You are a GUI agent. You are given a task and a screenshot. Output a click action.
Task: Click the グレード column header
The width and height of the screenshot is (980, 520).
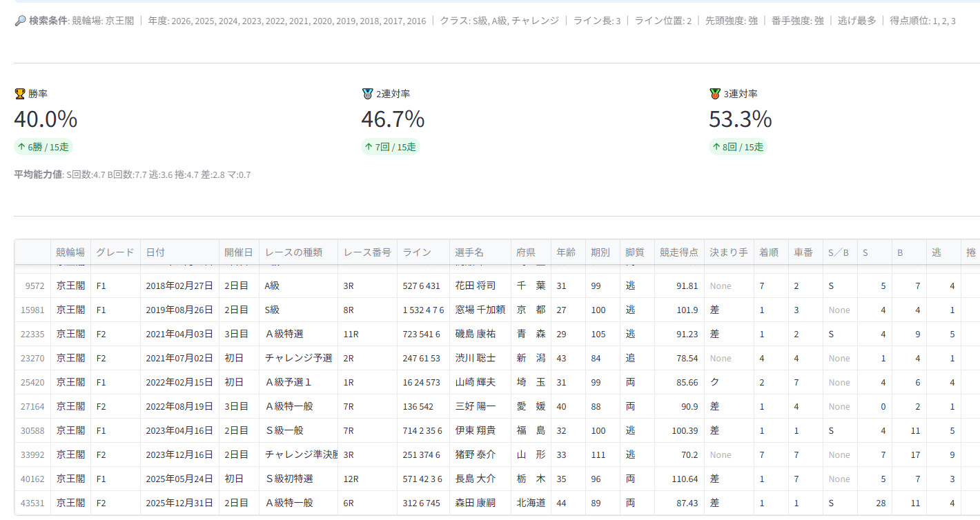pyautogui.click(x=115, y=252)
